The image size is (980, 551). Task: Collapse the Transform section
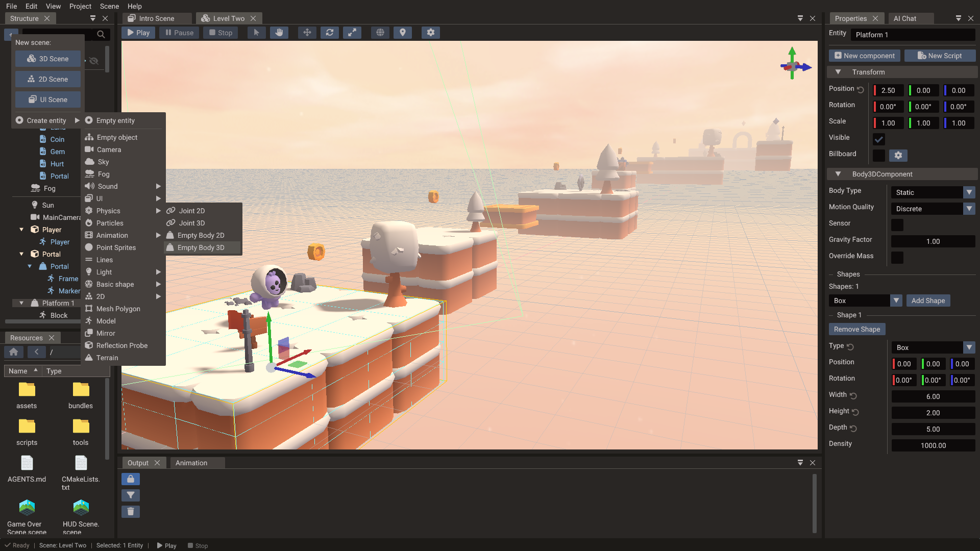coord(838,72)
